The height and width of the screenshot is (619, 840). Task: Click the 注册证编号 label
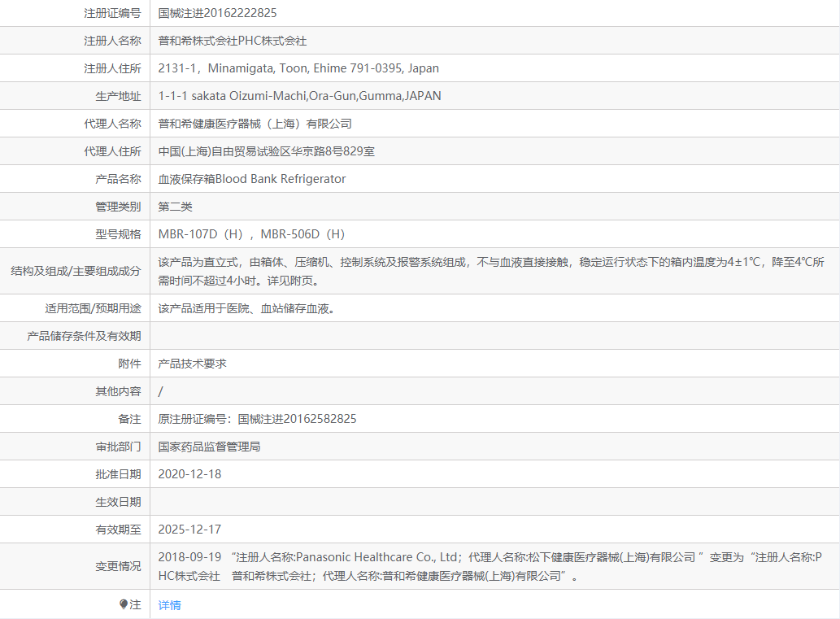point(112,13)
